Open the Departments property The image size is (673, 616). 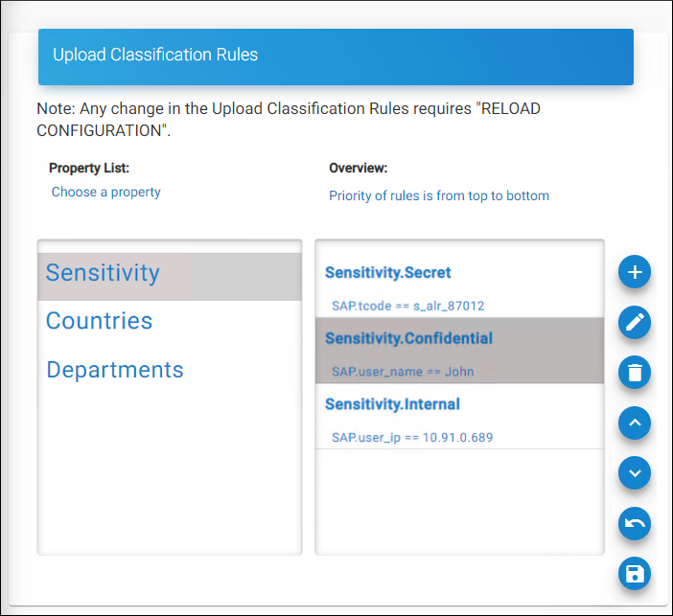115,370
